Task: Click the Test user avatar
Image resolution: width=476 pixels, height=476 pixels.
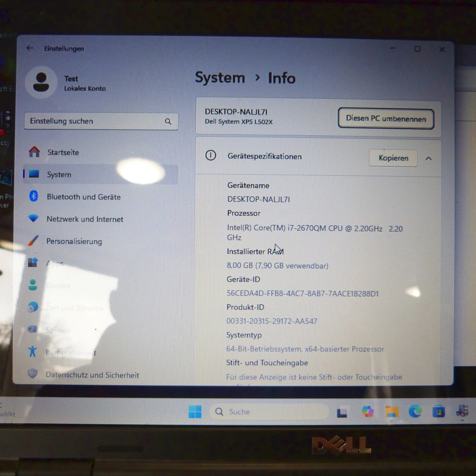Action: tap(41, 82)
